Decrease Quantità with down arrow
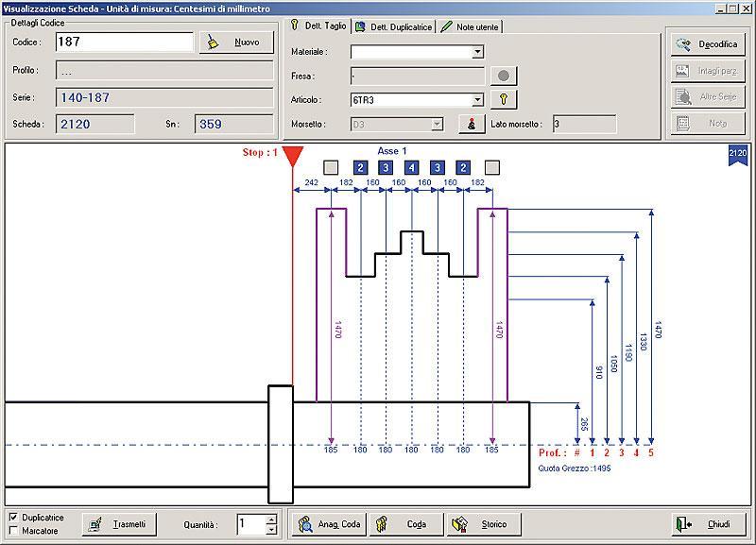 (x=271, y=530)
